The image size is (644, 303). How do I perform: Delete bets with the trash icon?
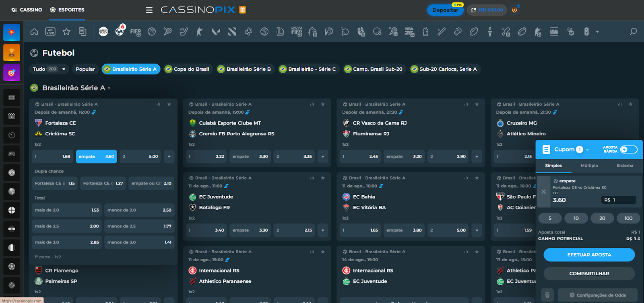click(x=547, y=295)
